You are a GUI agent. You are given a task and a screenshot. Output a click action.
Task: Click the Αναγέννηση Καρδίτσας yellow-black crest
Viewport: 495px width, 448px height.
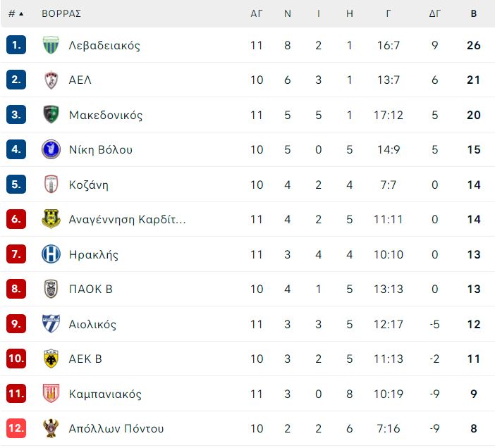[x=51, y=219]
